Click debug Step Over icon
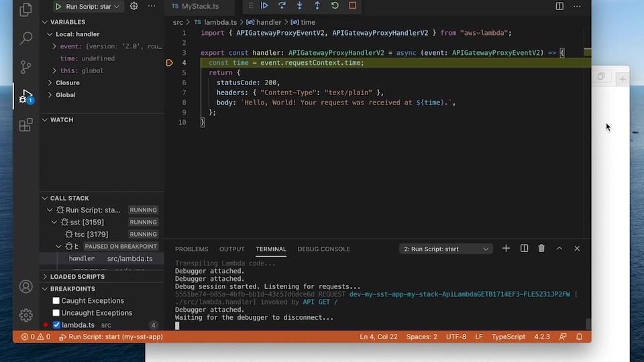 click(x=282, y=6)
